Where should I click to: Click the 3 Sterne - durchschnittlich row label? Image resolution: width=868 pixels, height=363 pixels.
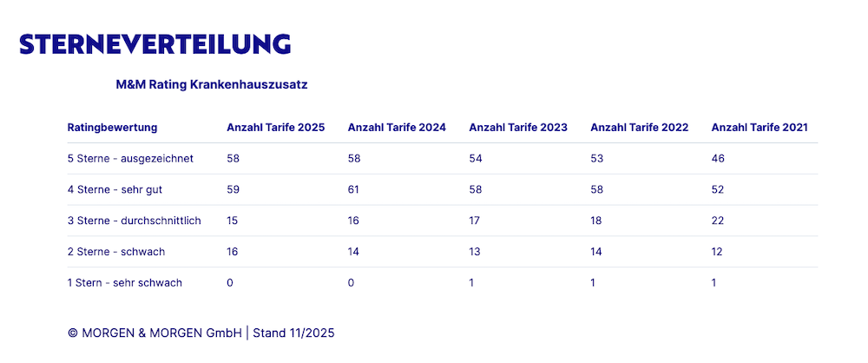point(134,221)
